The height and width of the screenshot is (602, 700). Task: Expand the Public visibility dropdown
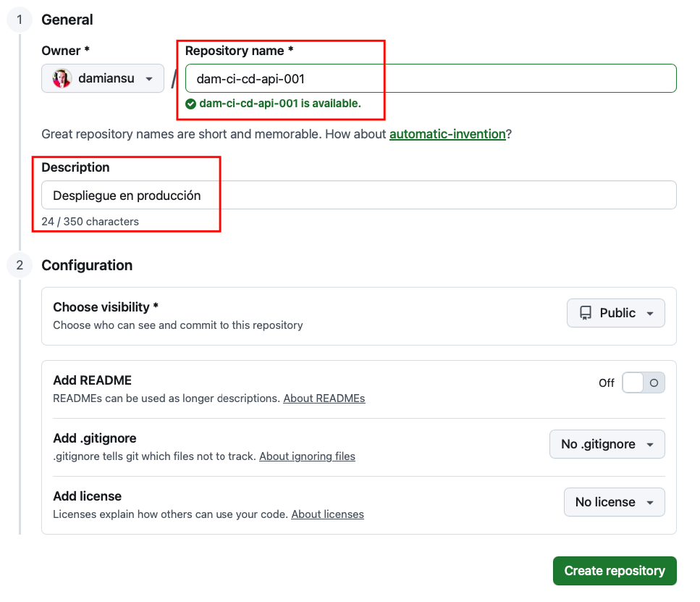pyautogui.click(x=616, y=313)
